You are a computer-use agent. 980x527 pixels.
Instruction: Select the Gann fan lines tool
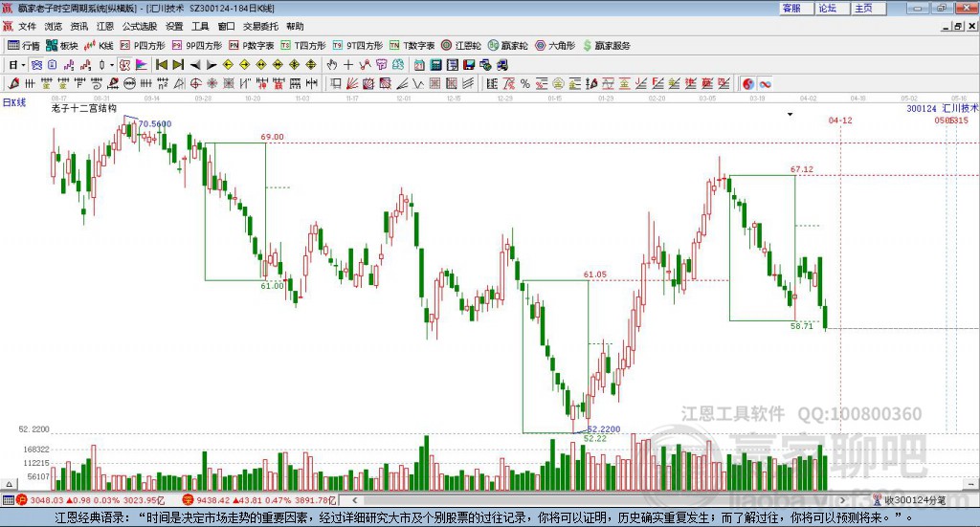click(352, 83)
